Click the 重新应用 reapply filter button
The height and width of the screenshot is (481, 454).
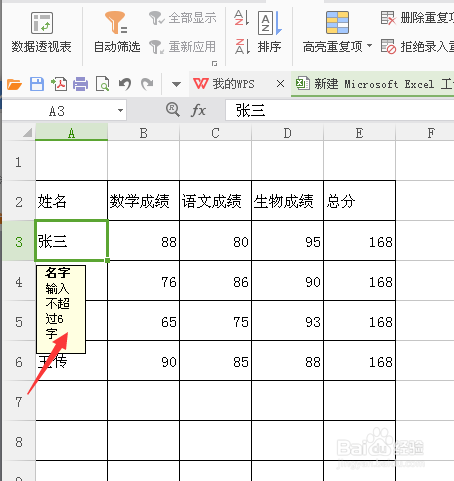coord(183,47)
